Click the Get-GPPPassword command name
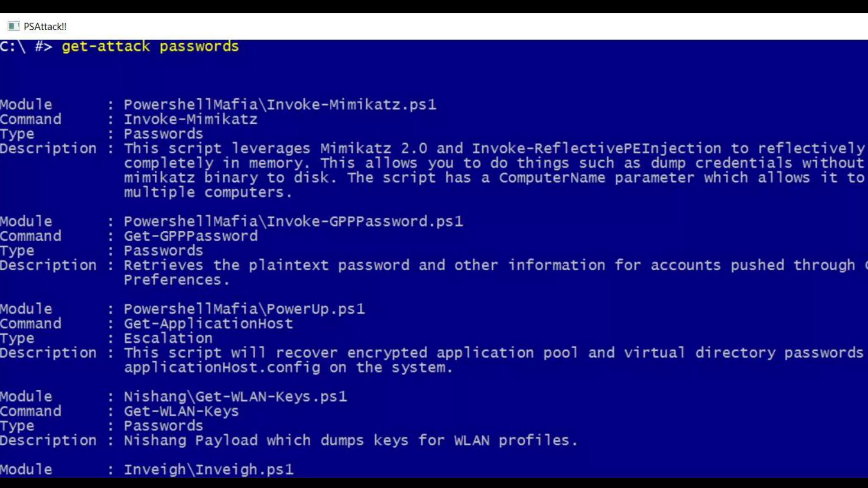The image size is (868, 488). point(190,236)
